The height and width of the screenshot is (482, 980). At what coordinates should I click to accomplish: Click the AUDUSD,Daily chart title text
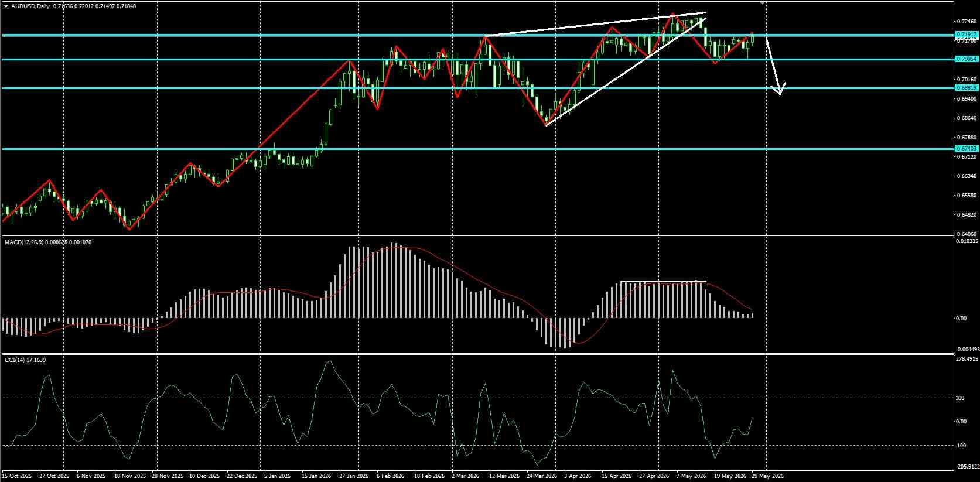[30, 6]
